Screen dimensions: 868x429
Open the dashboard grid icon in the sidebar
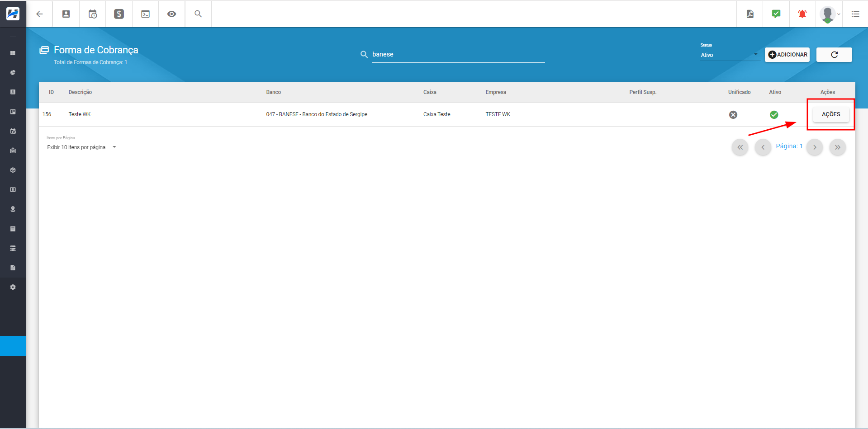point(13,53)
